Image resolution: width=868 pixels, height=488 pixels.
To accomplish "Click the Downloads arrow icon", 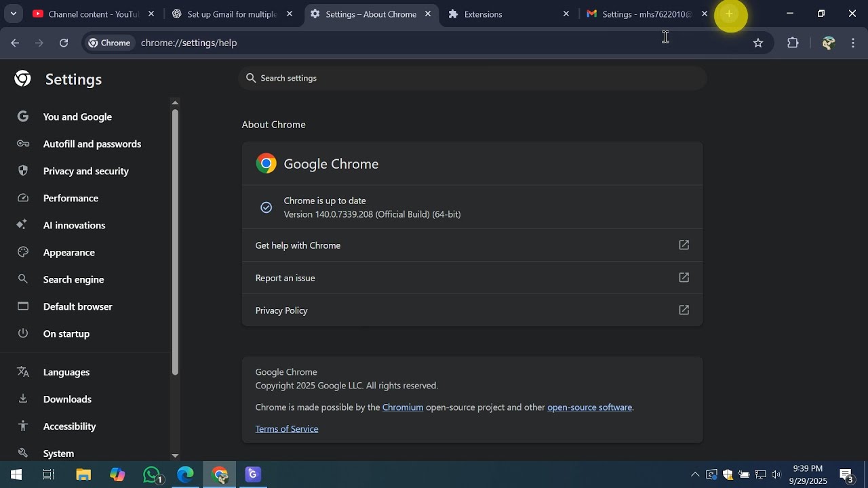I will tap(23, 399).
